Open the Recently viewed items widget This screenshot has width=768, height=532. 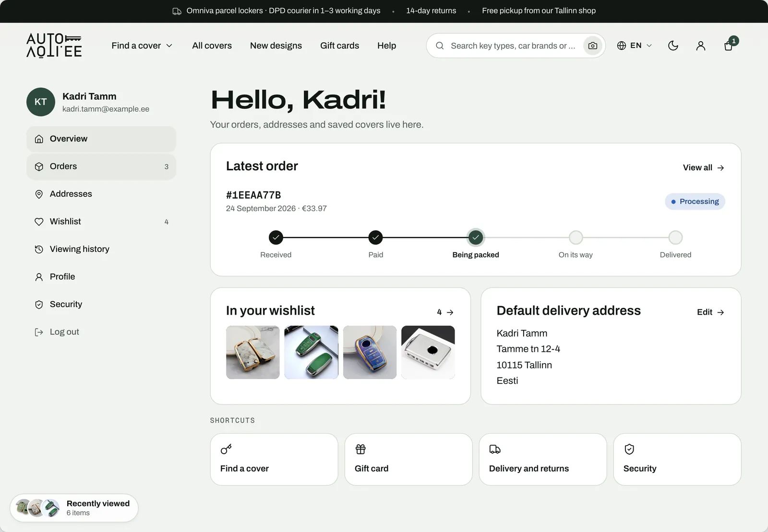coord(74,508)
